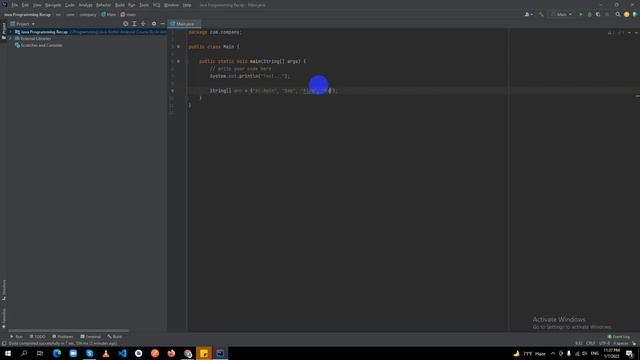Open Project panel settings gear

coord(154,24)
